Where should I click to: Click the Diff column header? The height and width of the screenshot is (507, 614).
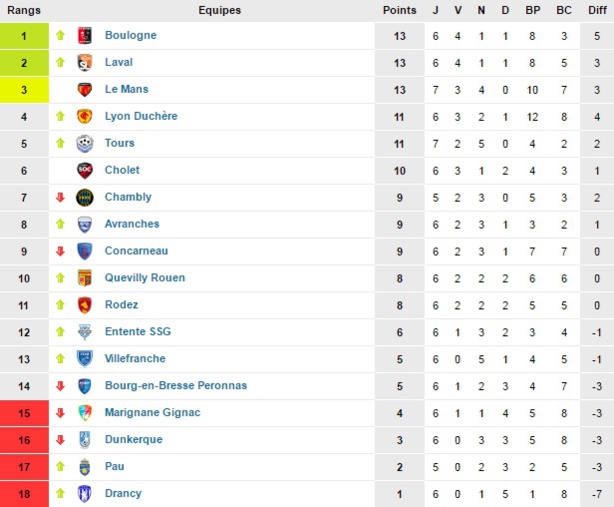pyautogui.click(x=596, y=10)
